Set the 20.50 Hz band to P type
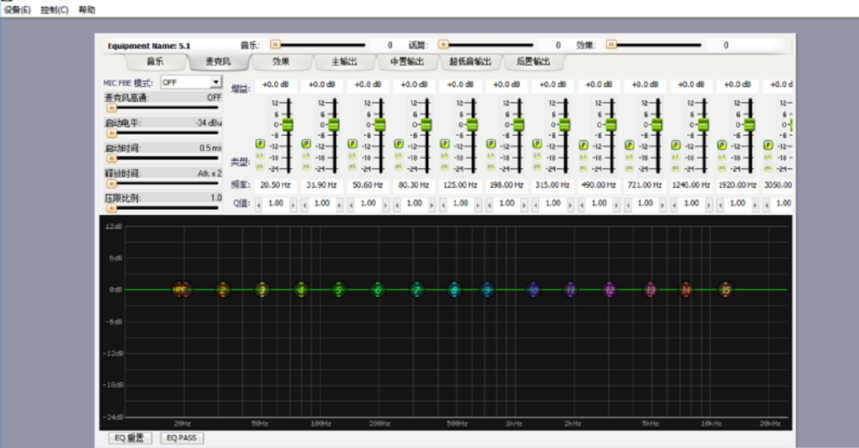 click(x=260, y=144)
